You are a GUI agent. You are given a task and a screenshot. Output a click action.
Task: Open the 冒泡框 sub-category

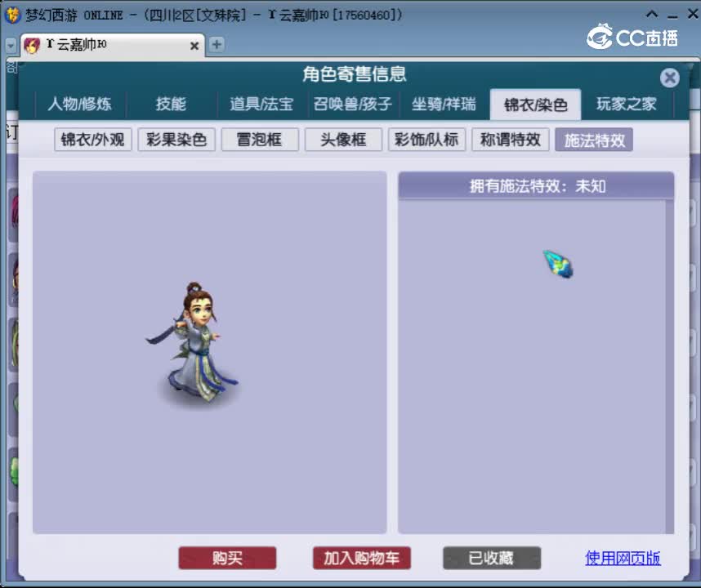point(260,140)
